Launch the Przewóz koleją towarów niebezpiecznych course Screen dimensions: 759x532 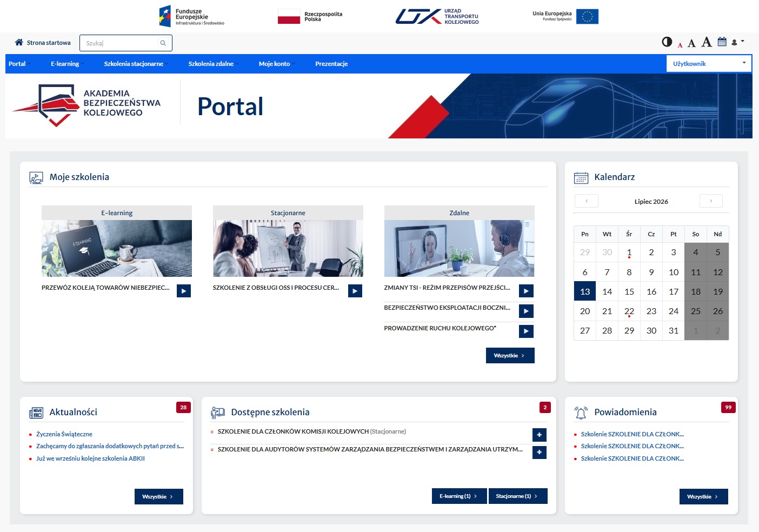click(184, 291)
